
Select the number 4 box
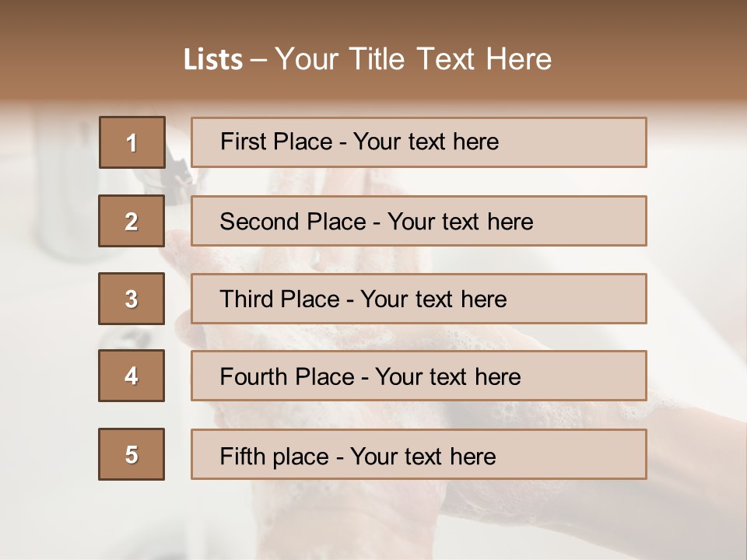tap(132, 376)
